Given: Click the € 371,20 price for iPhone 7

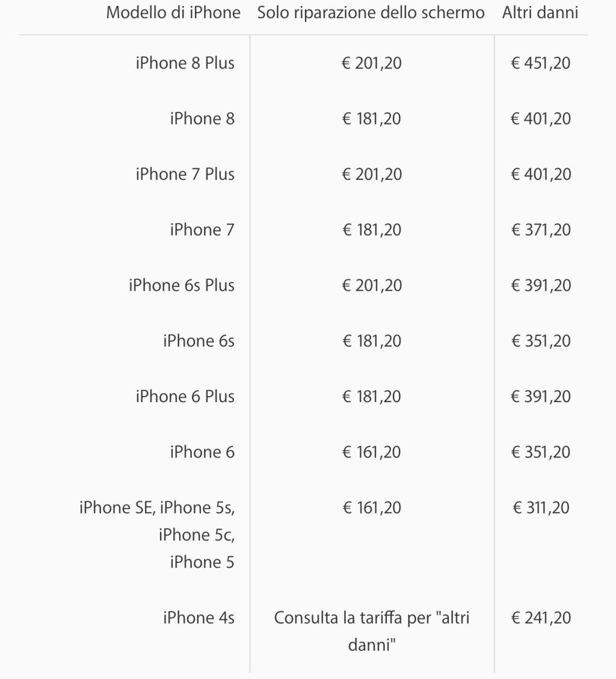Looking at the screenshot, I should [x=541, y=230].
